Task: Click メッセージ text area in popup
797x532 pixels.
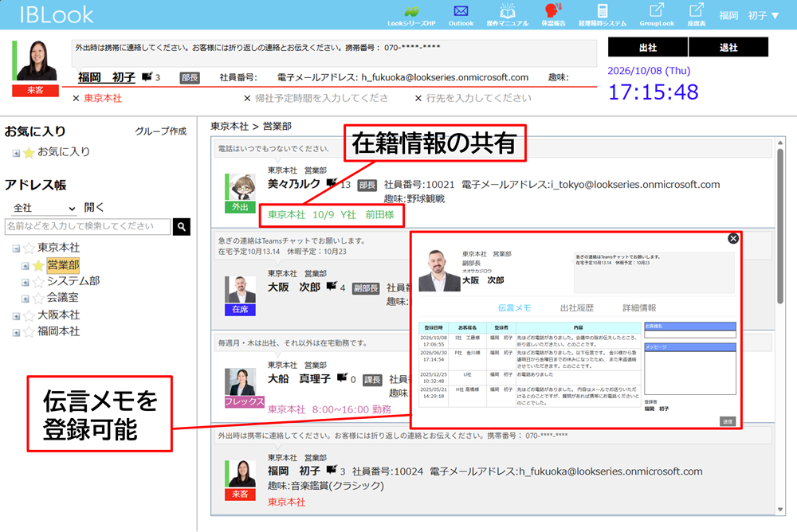Action: pos(689,373)
